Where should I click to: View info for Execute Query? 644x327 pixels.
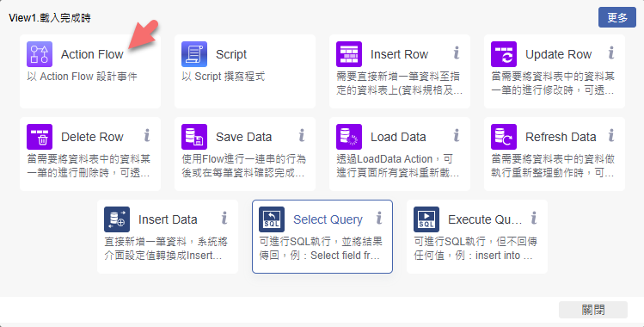pyautogui.click(x=534, y=218)
